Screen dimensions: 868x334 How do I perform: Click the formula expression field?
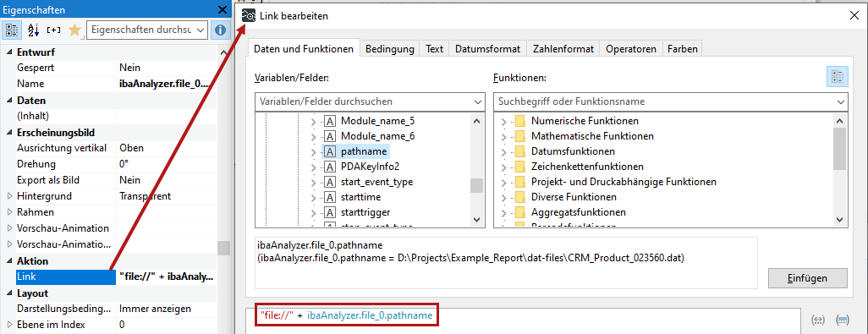[x=523, y=320]
